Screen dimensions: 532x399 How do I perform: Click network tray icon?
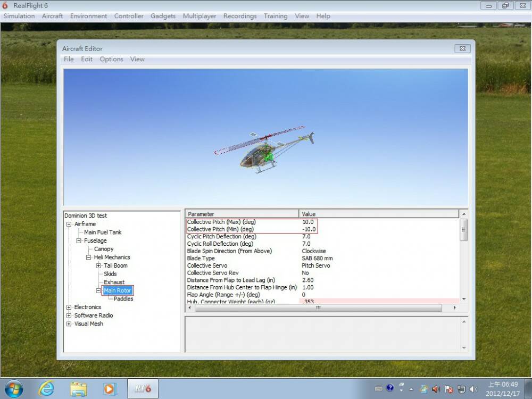click(461, 389)
